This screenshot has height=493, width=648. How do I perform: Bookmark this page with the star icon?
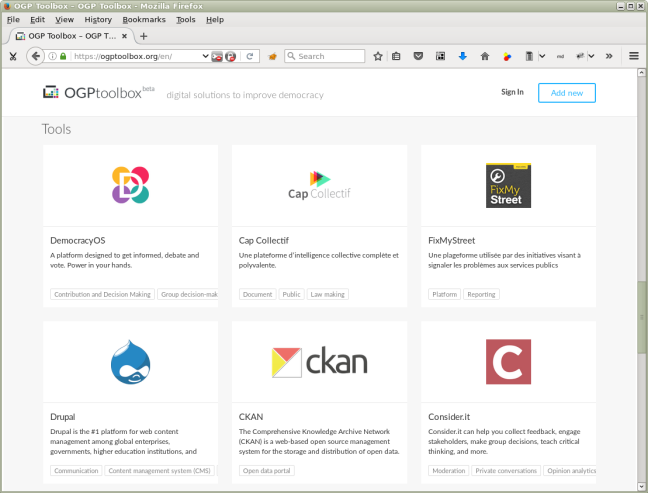coord(378,56)
